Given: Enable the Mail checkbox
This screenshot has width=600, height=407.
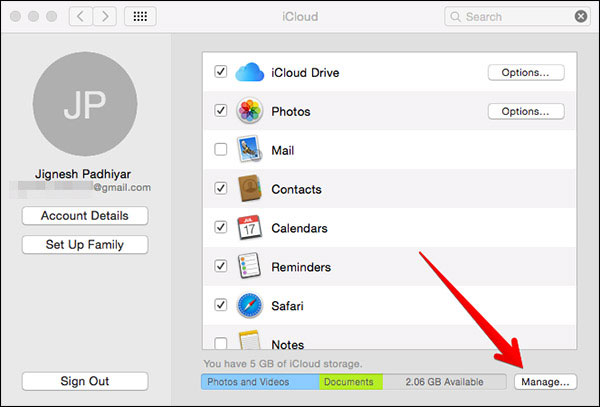Looking at the screenshot, I should [x=221, y=149].
